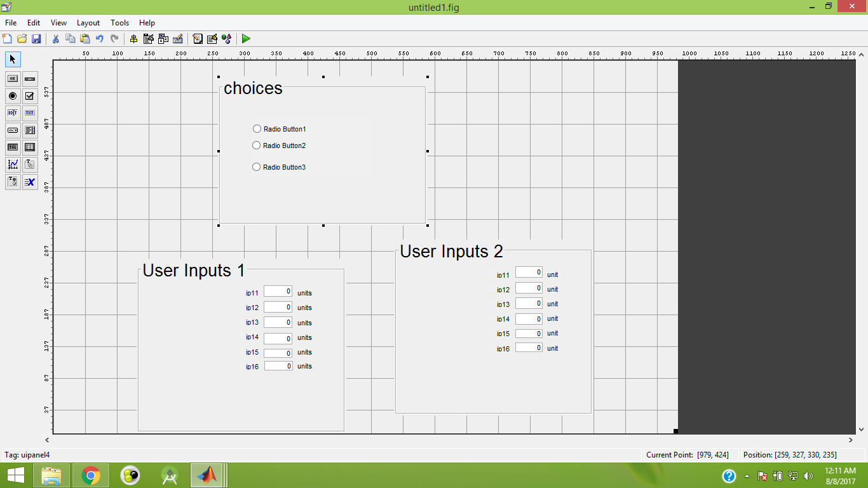The height and width of the screenshot is (488, 868).
Task: Pick the Axes component tool
Action: click(13, 165)
